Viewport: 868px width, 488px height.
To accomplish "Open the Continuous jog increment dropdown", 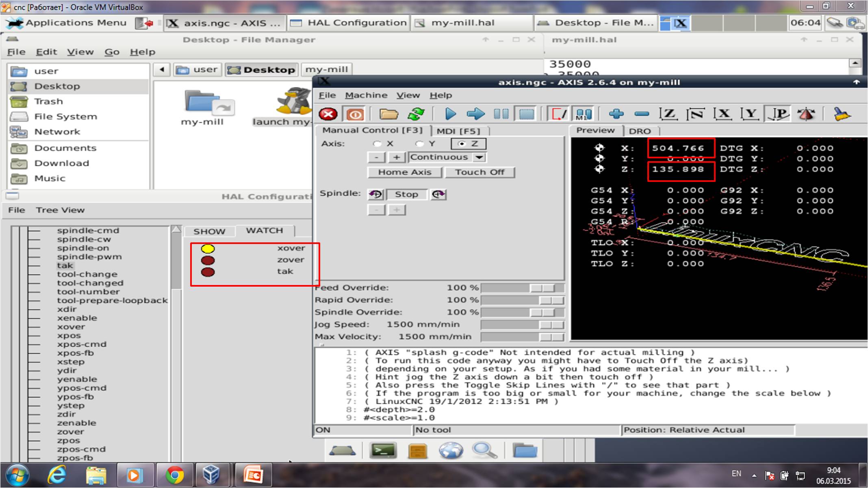I will (480, 158).
